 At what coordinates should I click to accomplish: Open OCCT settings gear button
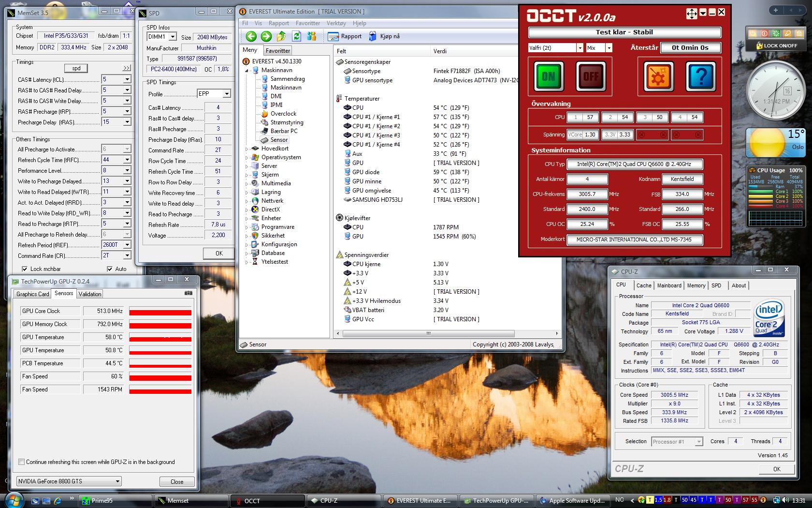tap(658, 76)
